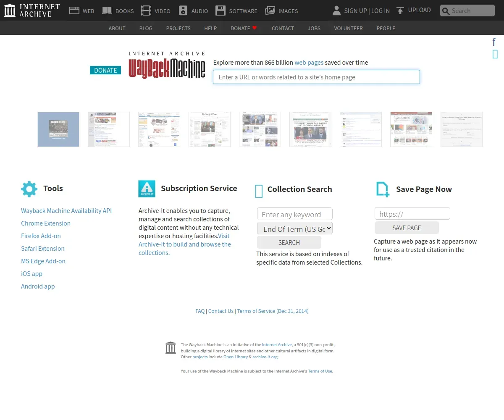Open the About menu item
The height and width of the screenshot is (420, 504).
[117, 28]
